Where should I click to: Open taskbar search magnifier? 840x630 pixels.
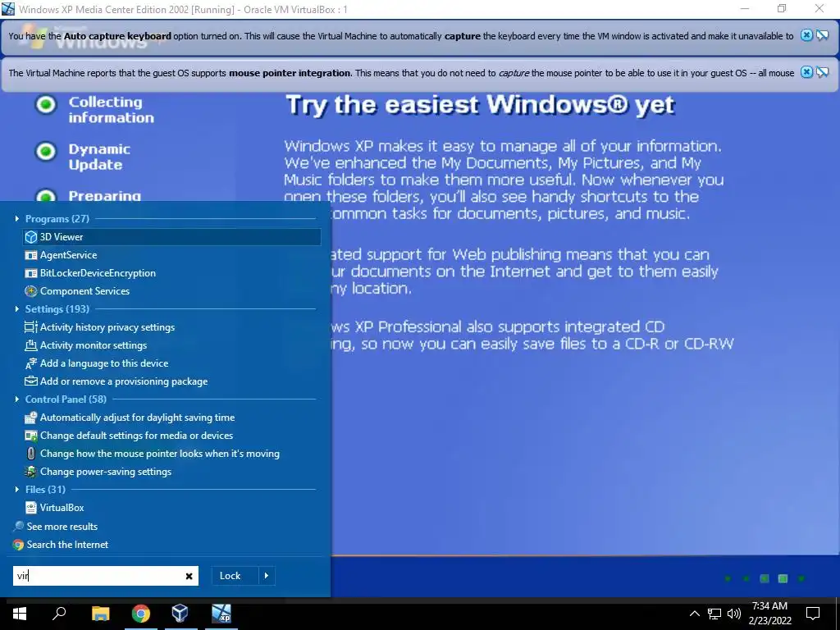click(59, 614)
